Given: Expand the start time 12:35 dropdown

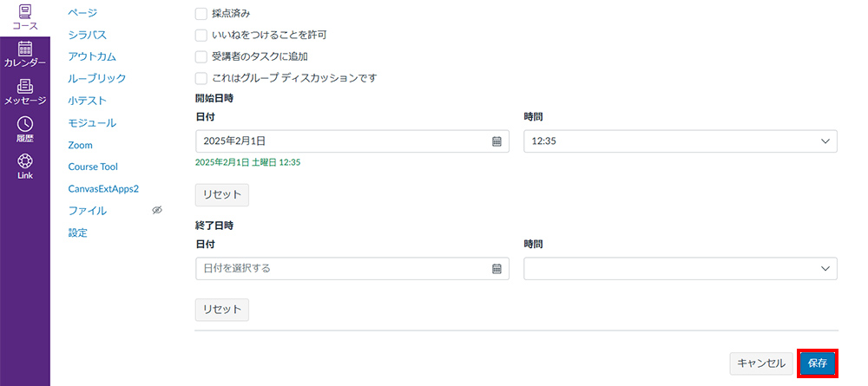Looking at the screenshot, I should tap(681, 141).
